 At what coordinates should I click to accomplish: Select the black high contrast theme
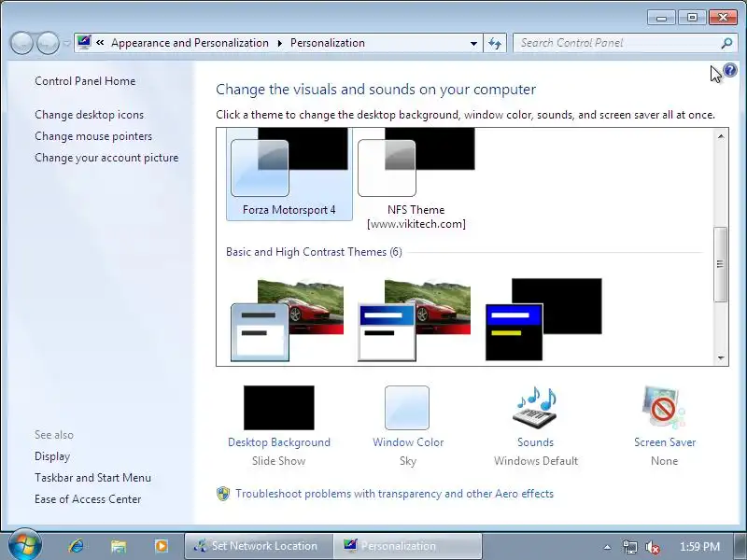543,320
